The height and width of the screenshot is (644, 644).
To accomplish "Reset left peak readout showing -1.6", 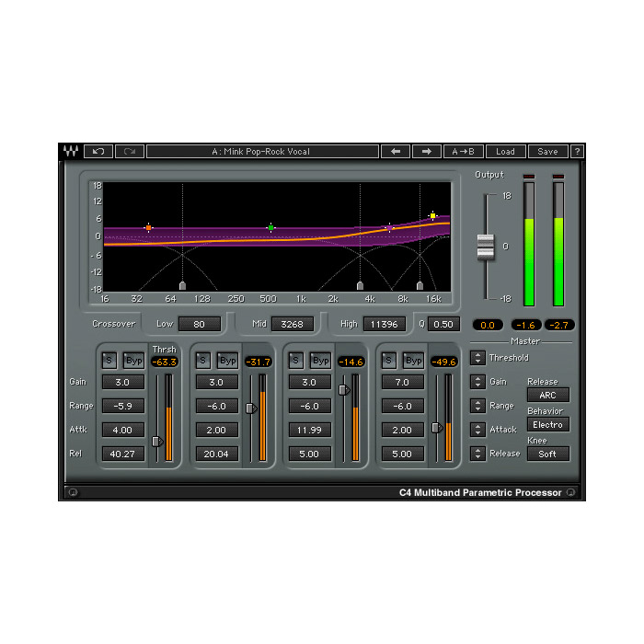I will pos(525,325).
